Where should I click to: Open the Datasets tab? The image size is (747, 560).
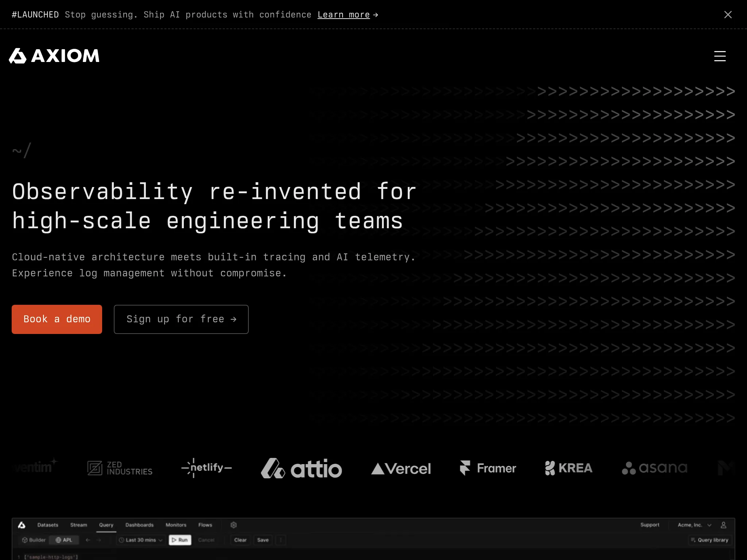click(48, 525)
